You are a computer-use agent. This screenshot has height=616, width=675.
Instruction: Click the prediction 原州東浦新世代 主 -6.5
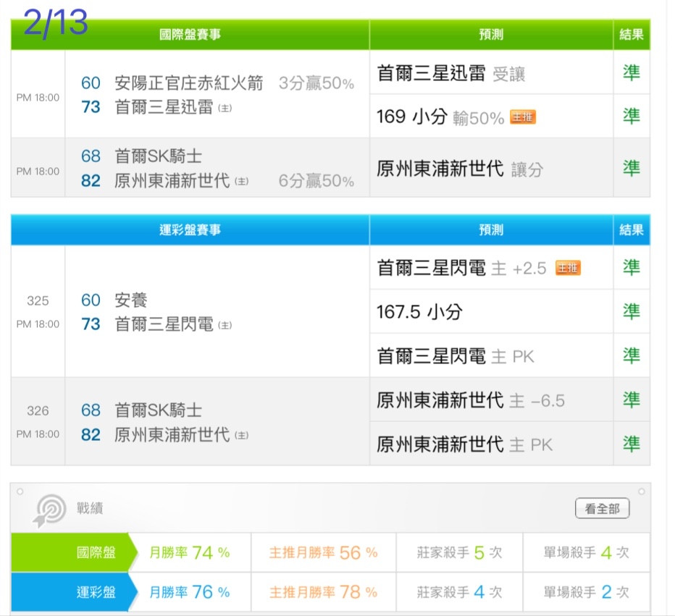tap(471, 400)
